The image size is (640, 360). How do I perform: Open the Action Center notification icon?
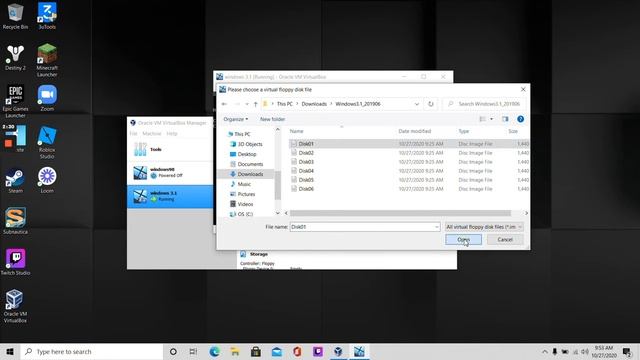627,351
